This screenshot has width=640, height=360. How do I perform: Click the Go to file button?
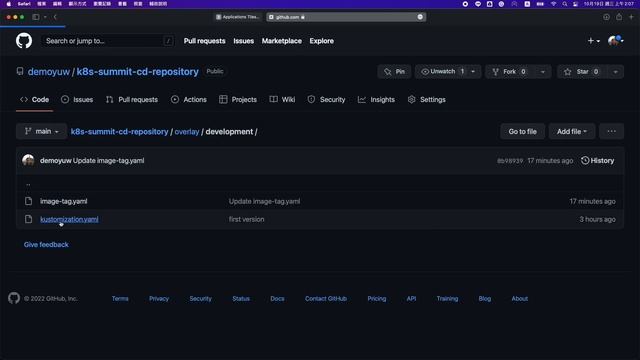[x=522, y=131]
